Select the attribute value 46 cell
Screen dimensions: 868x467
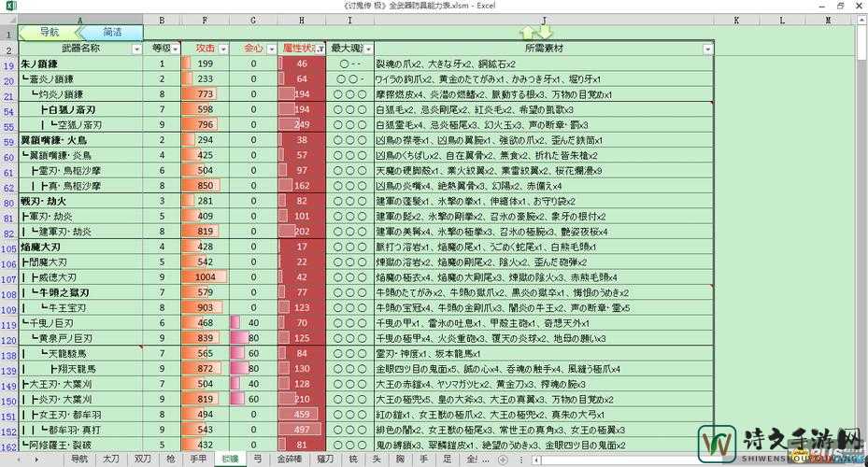click(302, 64)
